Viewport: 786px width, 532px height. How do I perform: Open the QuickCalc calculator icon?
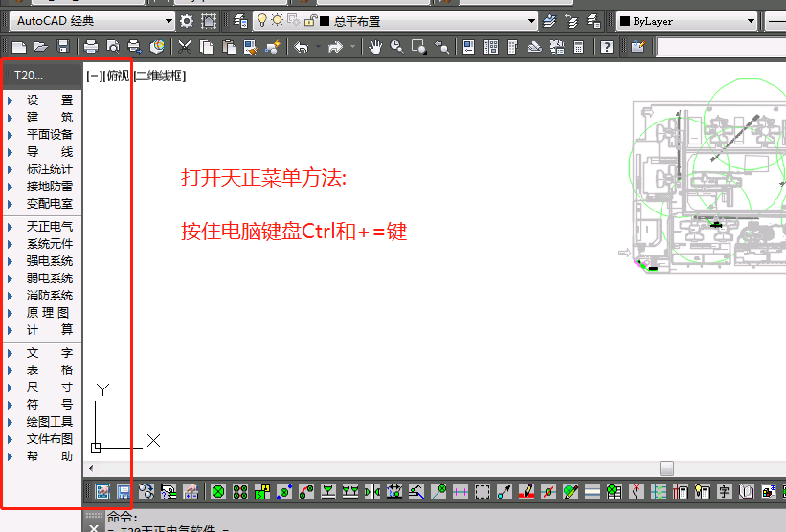click(x=578, y=47)
